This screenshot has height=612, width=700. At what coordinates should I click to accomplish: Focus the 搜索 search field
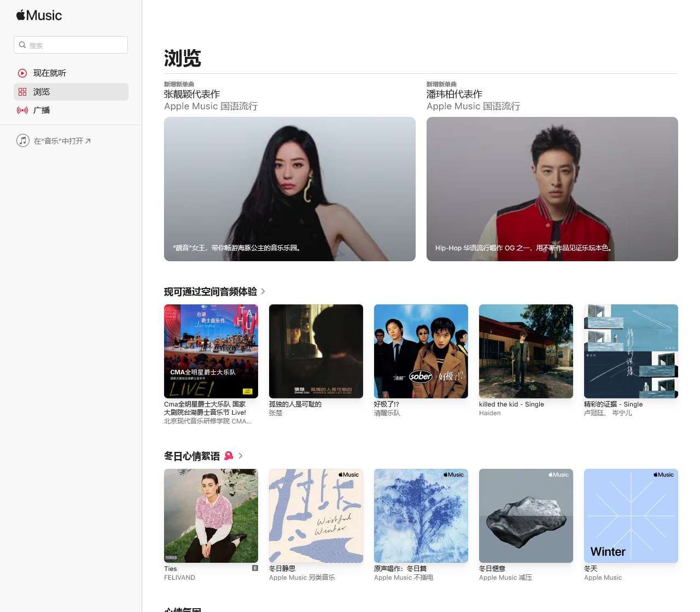pos(71,45)
